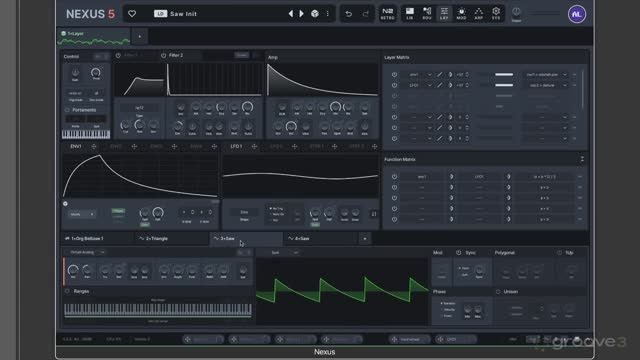640x360 pixels.
Task: Select the 1-Layer tab
Action: pos(94,36)
